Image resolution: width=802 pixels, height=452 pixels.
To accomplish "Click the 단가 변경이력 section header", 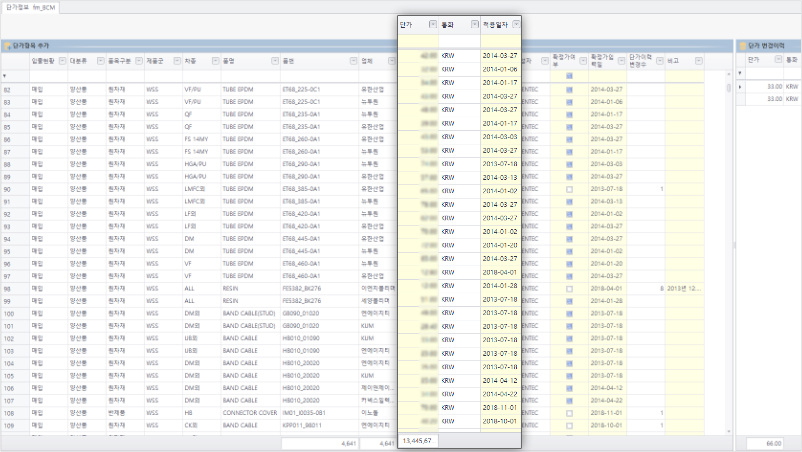I will coord(769,46).
